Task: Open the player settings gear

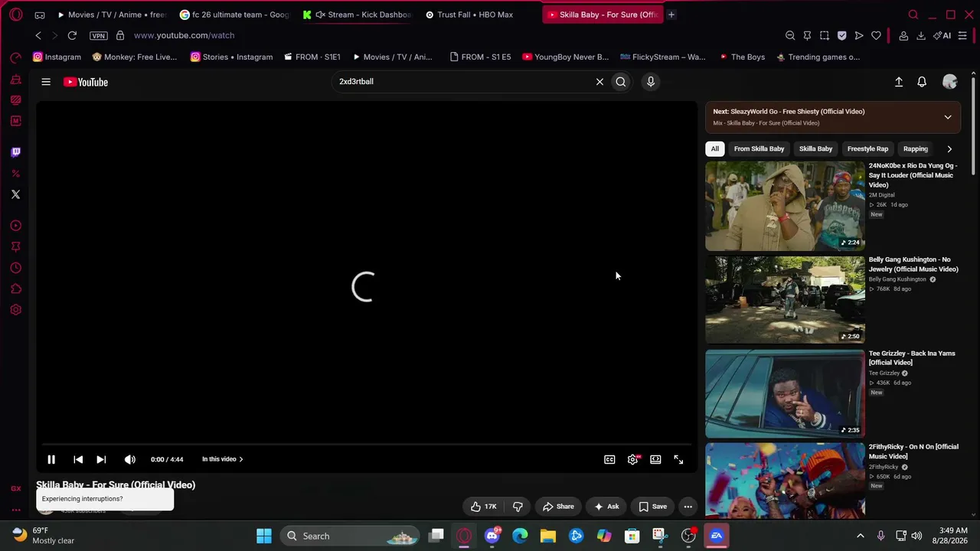Action: [633, 459]
